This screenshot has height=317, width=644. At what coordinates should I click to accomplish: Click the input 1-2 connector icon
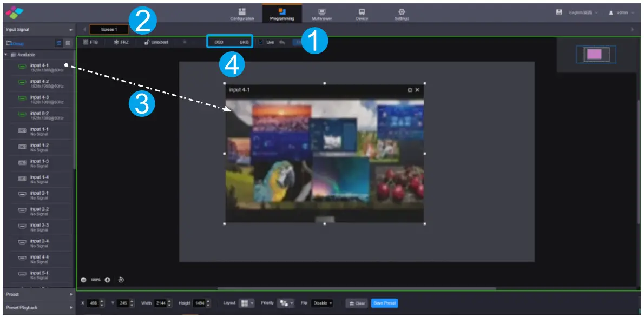pos(23,147)
